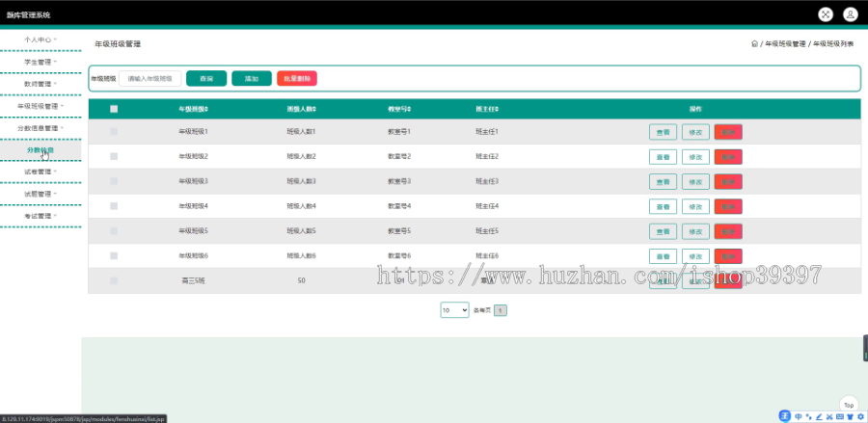
Task: Click the Top back-to-top button
Action: coord(849,406)
